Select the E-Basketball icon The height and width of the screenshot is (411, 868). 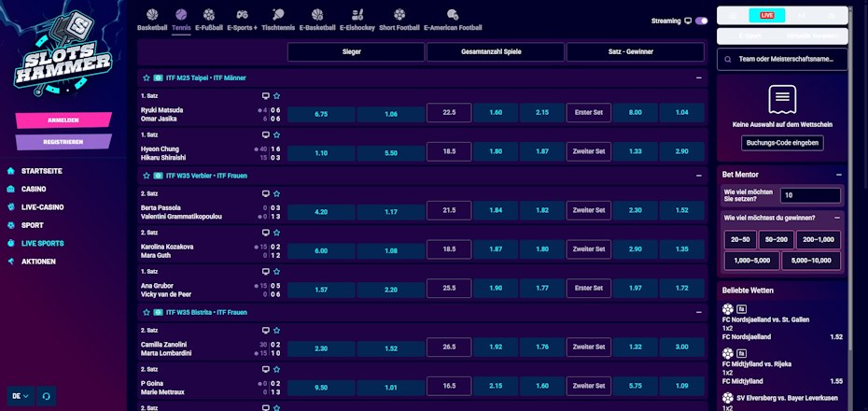pyautogui.click(x=317, y=14)
